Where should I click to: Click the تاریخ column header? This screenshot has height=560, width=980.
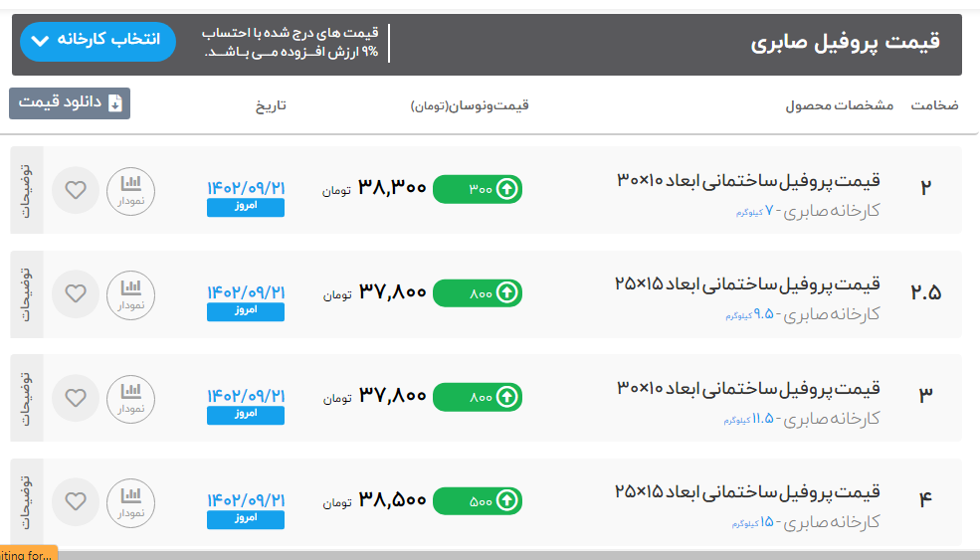click(x=269, y=105)
